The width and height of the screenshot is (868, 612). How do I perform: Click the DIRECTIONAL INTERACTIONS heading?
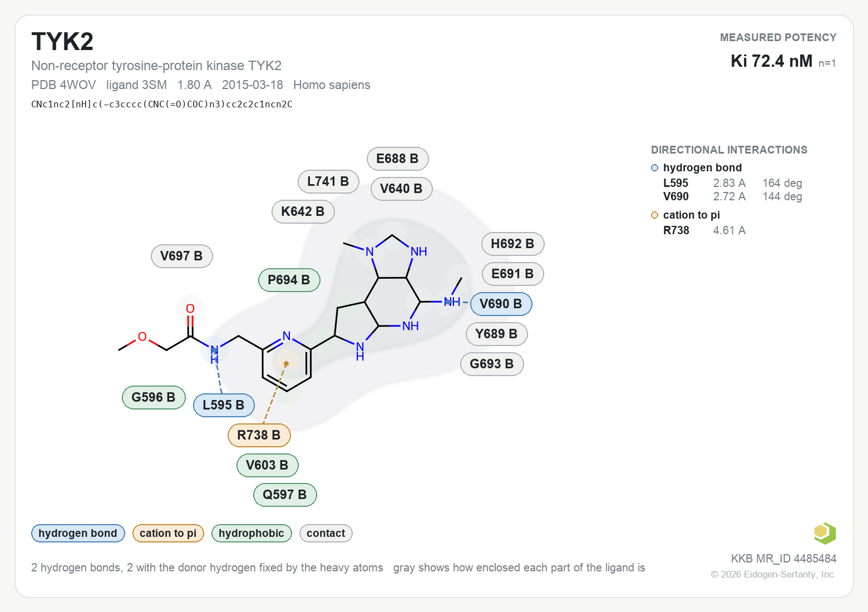[729, 150]
